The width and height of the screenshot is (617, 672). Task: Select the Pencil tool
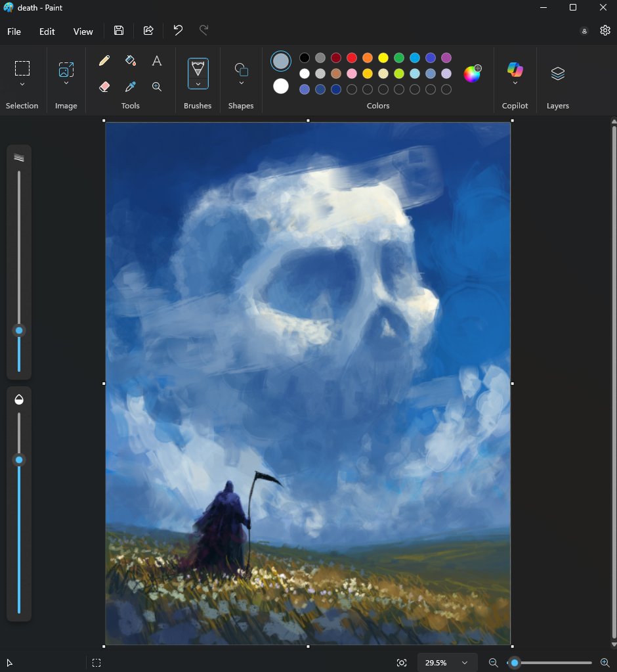(x=104, y=60)
